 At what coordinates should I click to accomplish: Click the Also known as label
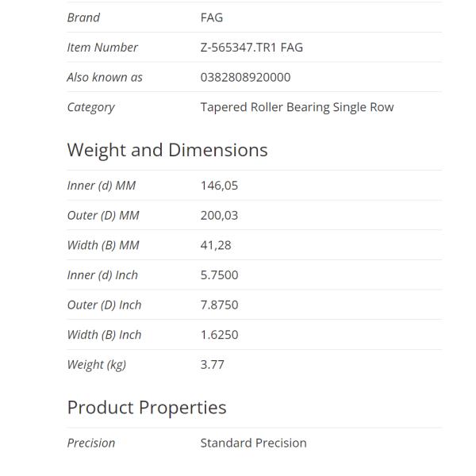105,77
